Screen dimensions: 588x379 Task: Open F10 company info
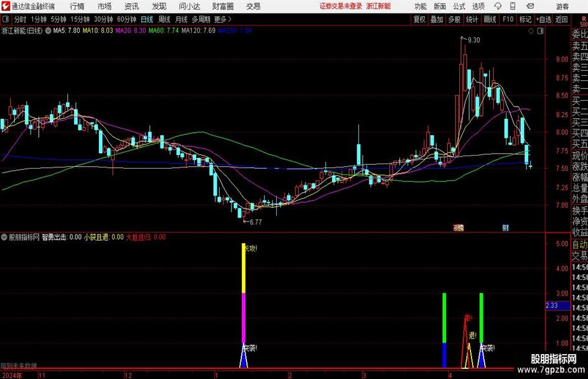(x=508, y=19)
